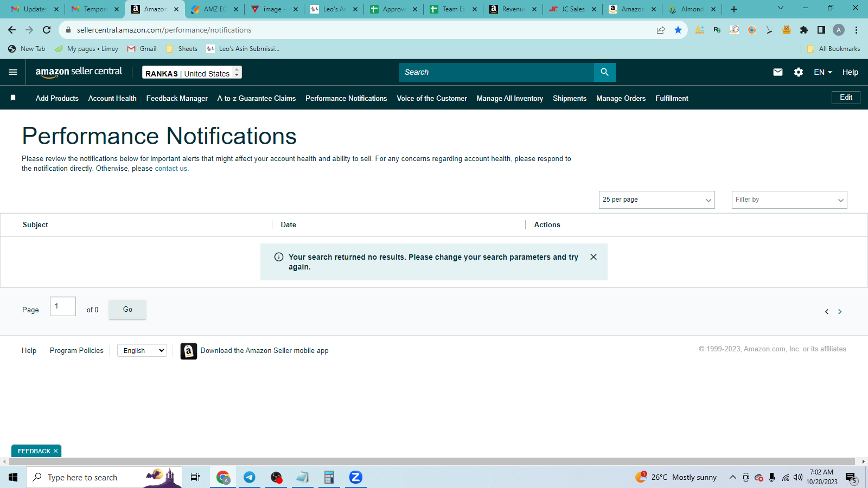The image size is (868, 488).
Task: Open the Seller Central hamburger menu
Action: pos(13,72)
